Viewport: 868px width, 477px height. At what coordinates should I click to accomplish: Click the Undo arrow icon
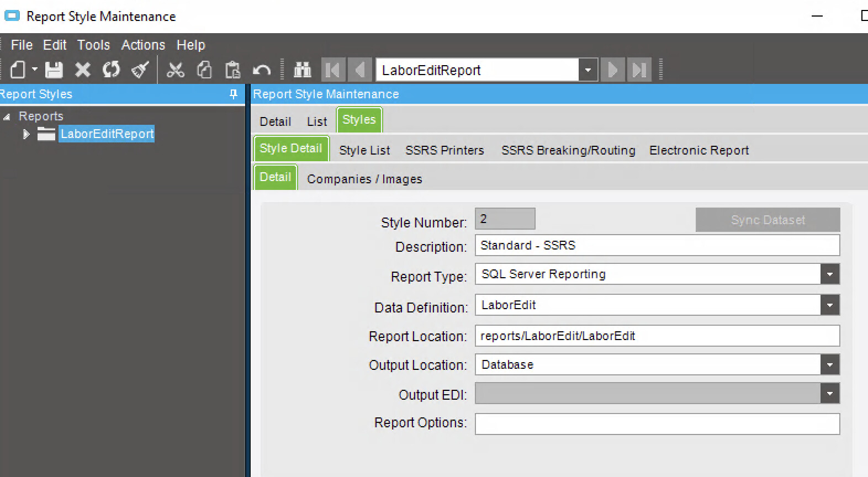tap(262, 70)
